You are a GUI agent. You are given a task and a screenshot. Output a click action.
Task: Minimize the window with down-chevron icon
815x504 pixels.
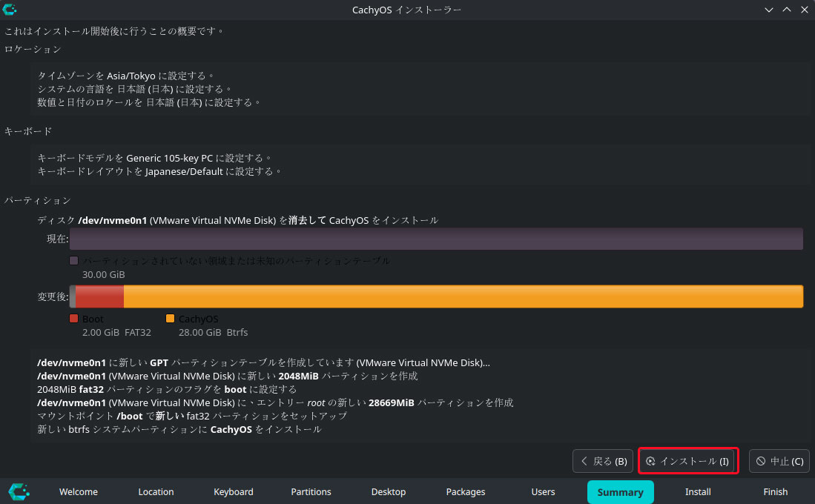click(x=769, y=10)
